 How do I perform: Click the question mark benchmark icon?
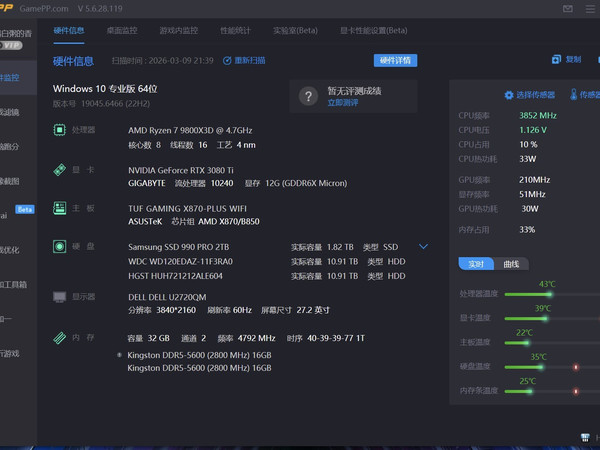pyautogui.click(x=308, y=96)
